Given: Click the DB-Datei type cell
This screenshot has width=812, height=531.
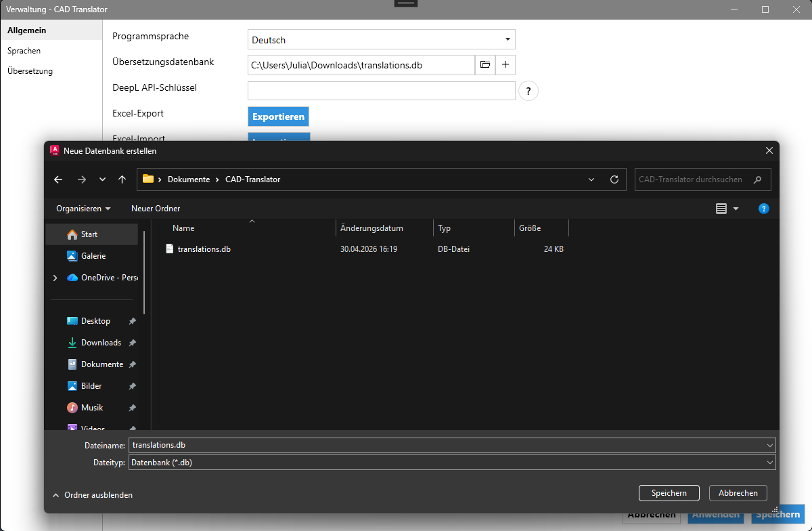Looking at the screenshot, I should click(x=453, y=249).
